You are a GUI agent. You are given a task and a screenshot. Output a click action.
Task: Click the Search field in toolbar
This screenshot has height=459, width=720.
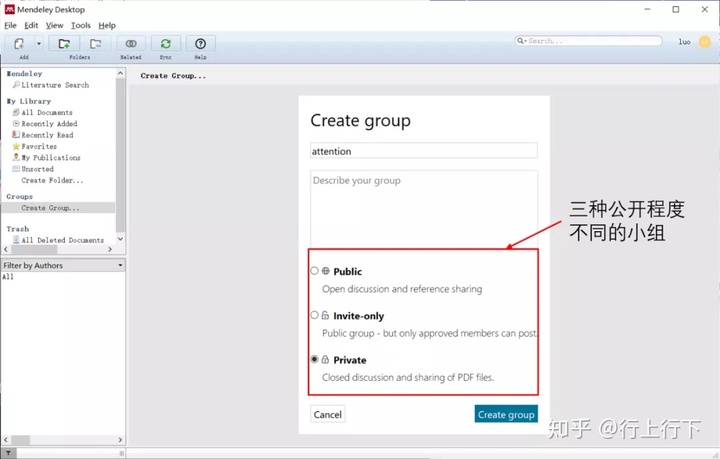click(x=588, y=41)
